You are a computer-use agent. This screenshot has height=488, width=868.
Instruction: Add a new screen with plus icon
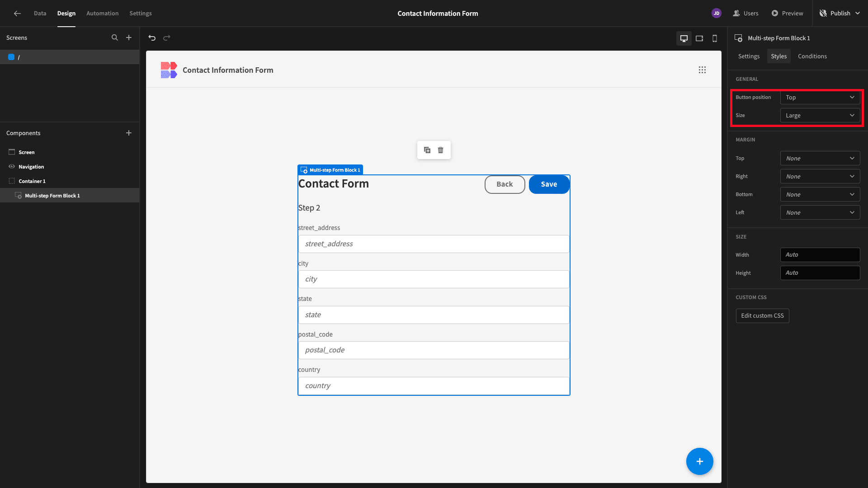129,38
